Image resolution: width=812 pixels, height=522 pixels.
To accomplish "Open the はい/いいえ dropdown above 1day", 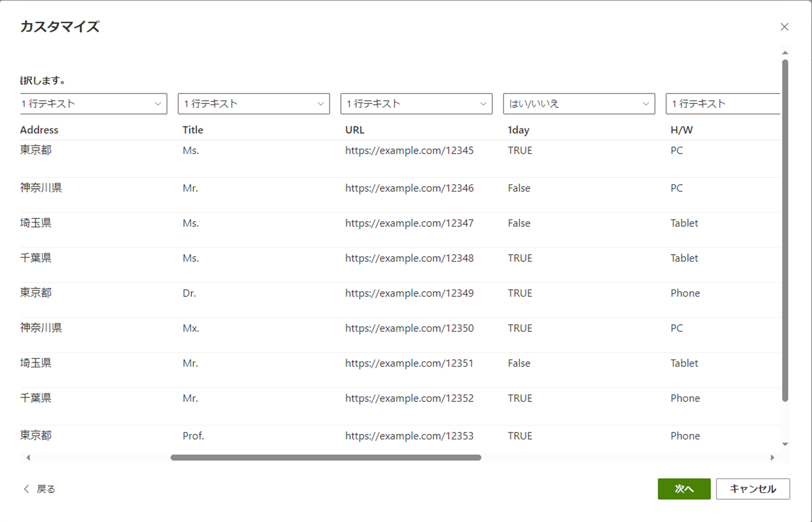I will pyautogui.click(x=579, y=104).
